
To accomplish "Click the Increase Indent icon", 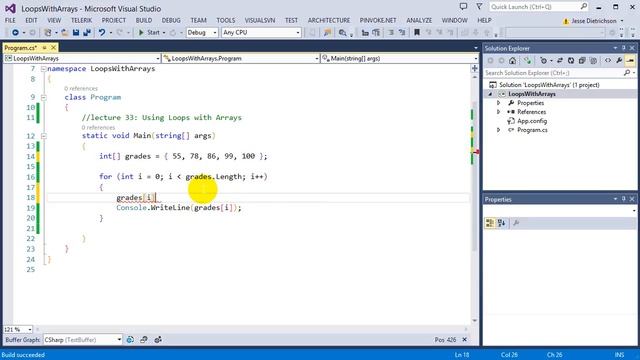I will [376, 33].
